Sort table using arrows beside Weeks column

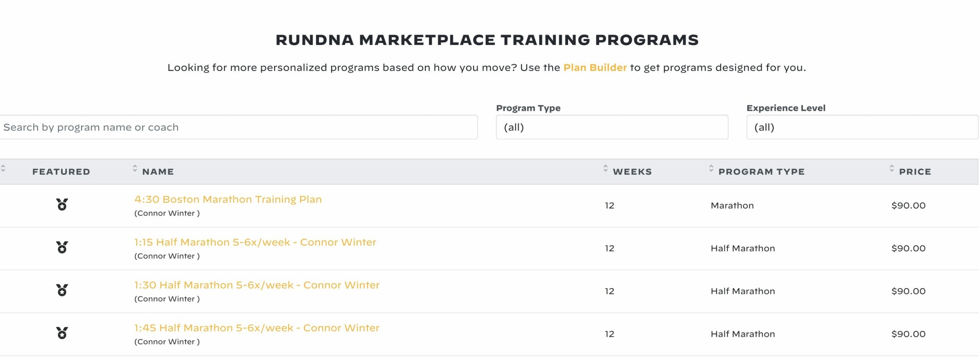(605, 168)
